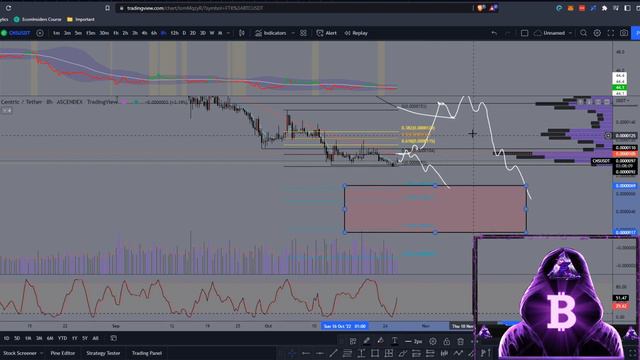Select the trend line drawing tool

pyautogui.click(x=333, y=353)
